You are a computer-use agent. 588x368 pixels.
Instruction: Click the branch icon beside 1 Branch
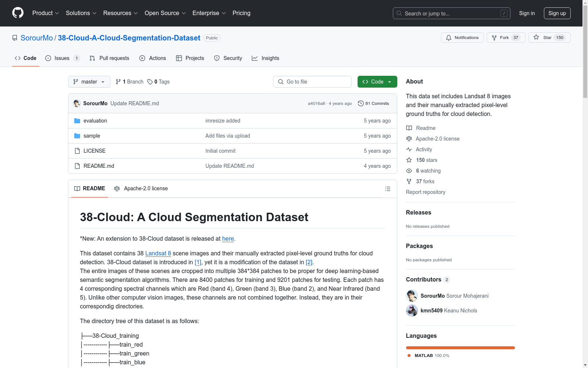[118, 82]
